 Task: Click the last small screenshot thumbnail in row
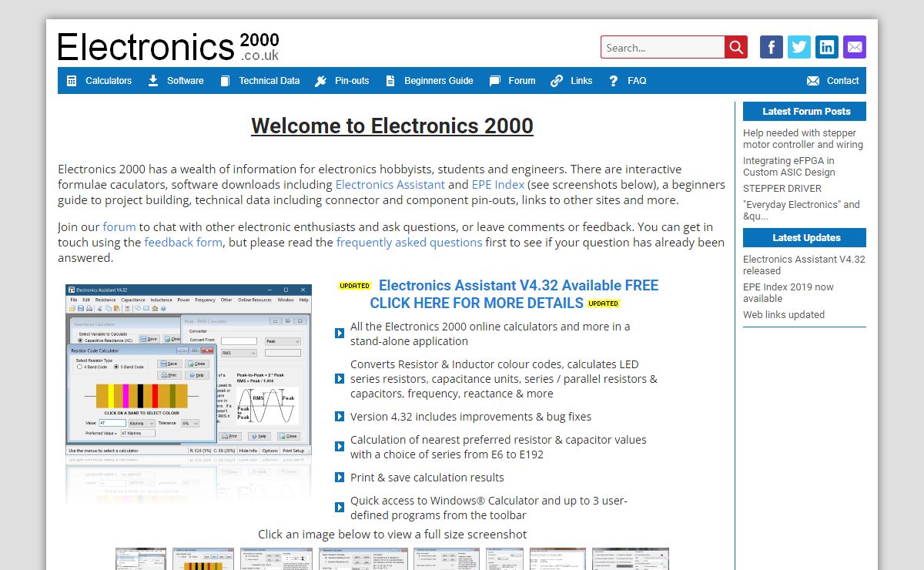[631, 559]
